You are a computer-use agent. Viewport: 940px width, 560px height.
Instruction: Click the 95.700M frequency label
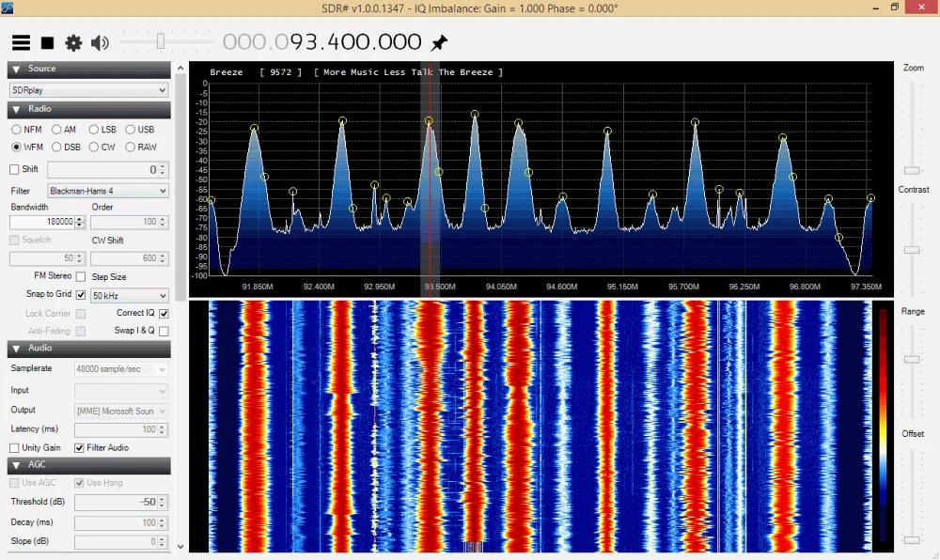683,287
